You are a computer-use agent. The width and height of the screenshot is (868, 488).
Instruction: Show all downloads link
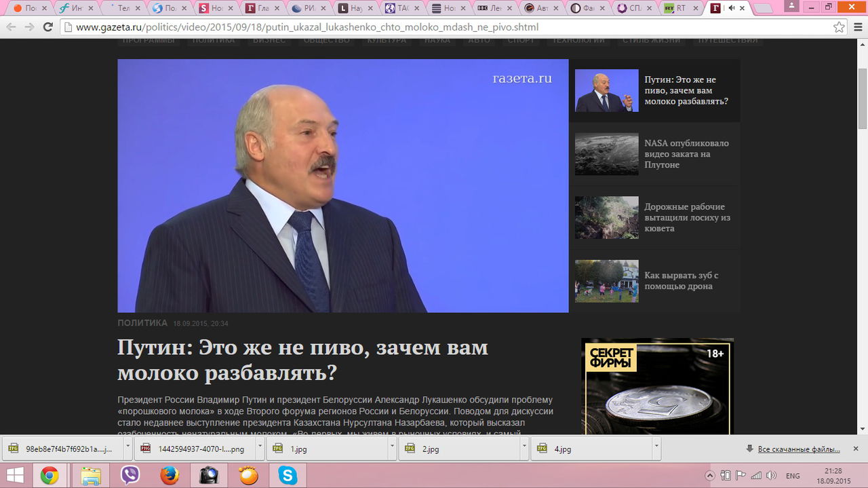pyautogui.click(x=798, y=449)
